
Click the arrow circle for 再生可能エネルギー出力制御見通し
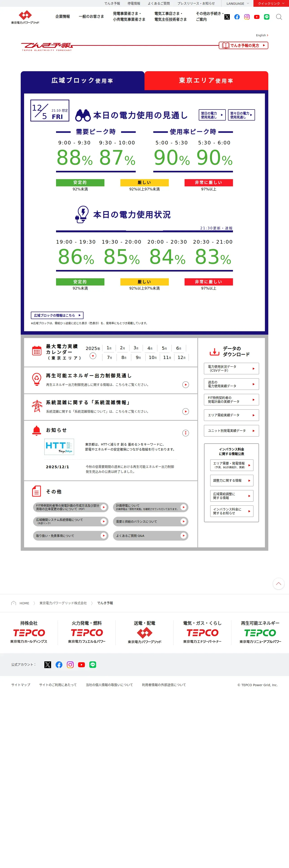pos(186,385)
